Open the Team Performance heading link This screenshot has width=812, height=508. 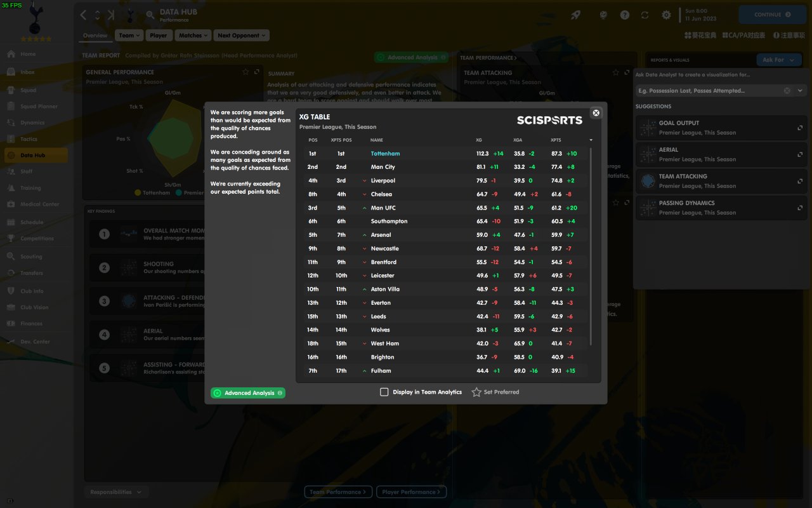[x=488, y=58]
